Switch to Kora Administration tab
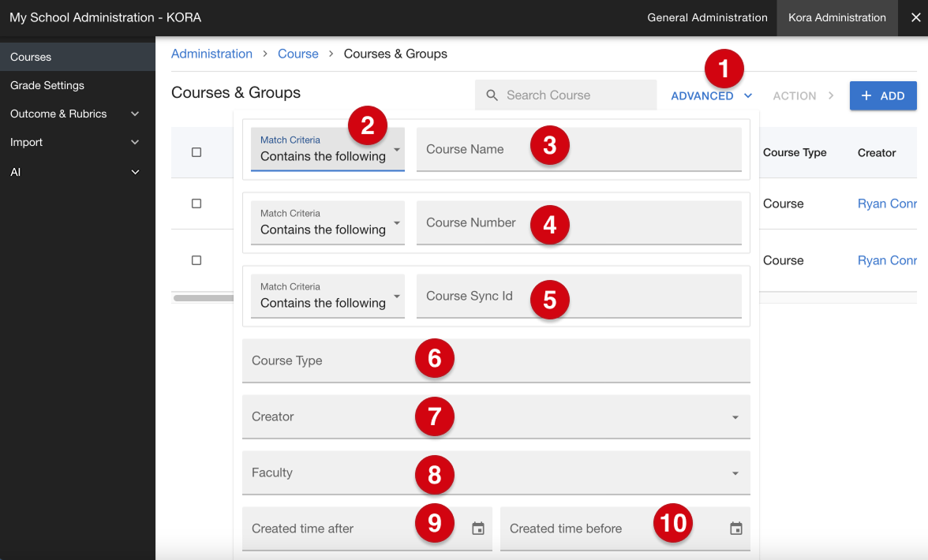This screenshot has height=560, width=928. [x=836, y=17]
